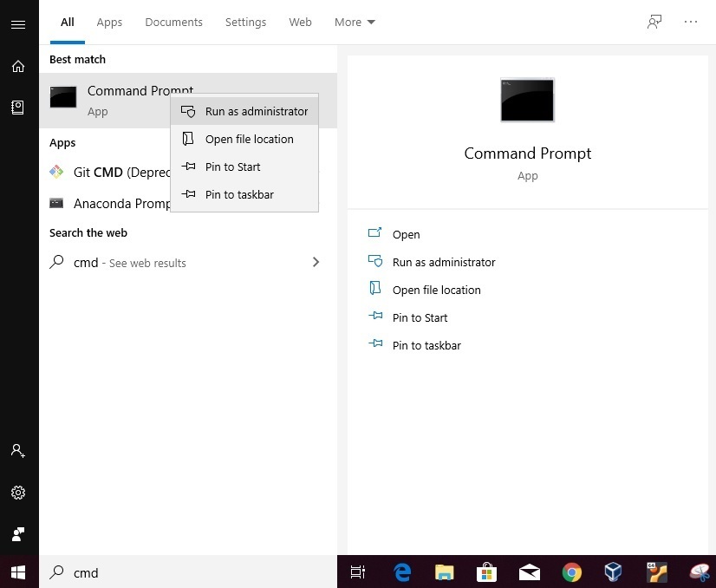Switch to the Settings search tab

click(245, 23)
